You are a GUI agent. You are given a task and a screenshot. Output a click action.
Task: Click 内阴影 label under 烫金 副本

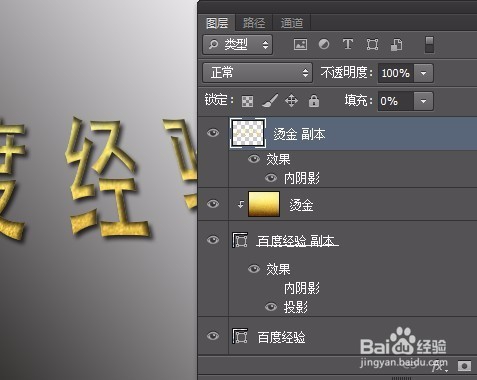(301, 178)
